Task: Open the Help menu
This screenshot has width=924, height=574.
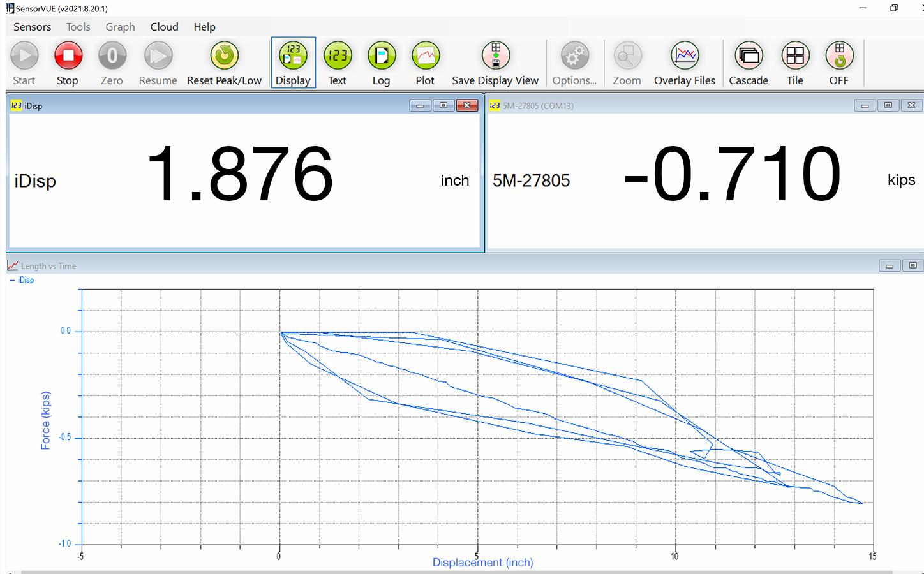Action: coord(204,27)
